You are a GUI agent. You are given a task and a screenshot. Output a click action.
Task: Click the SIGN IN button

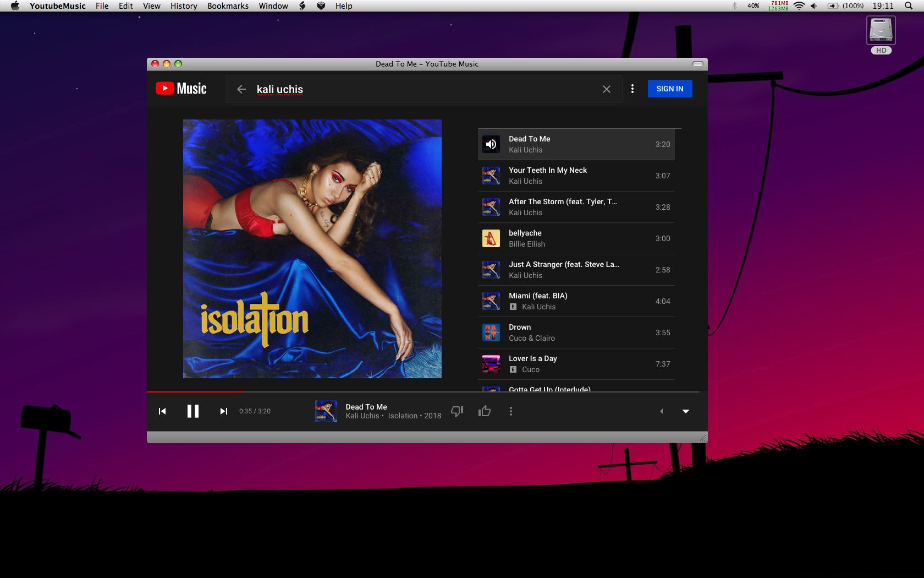[670, 89]
